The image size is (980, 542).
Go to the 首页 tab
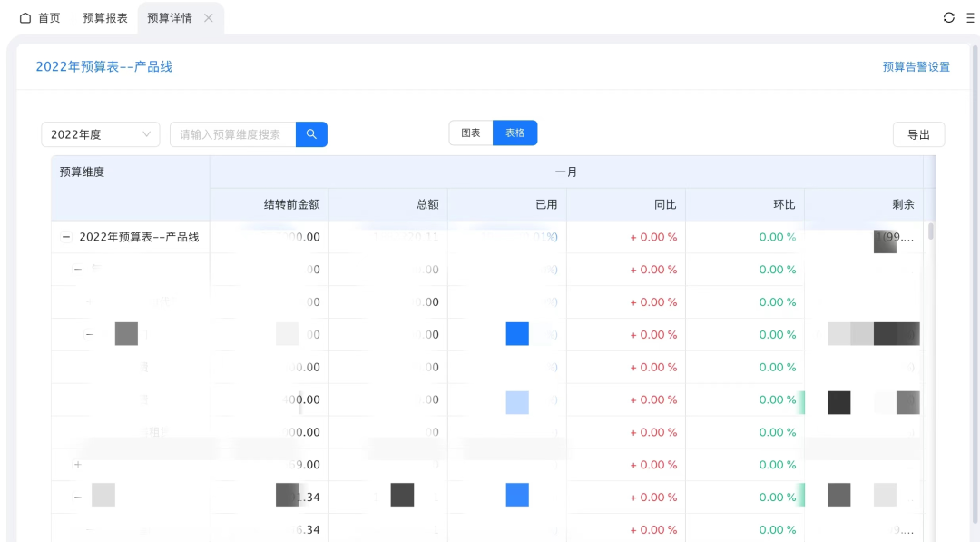click(49, 18)
